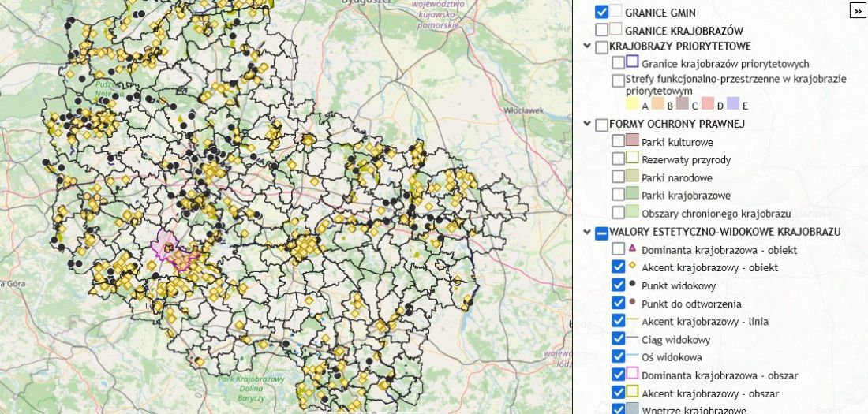Click the Wnętrze krajobrazowe legend symbol

(633, 408)
